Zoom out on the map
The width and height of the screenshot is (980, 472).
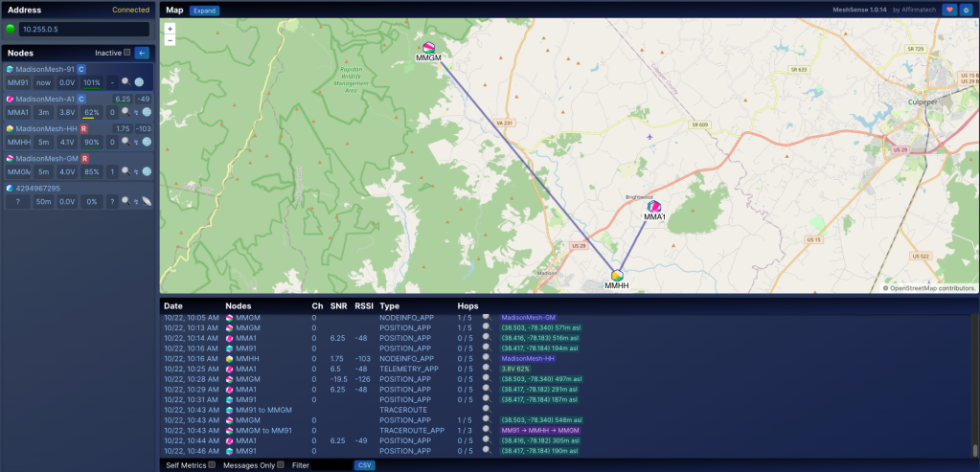[x=170, y=41]
